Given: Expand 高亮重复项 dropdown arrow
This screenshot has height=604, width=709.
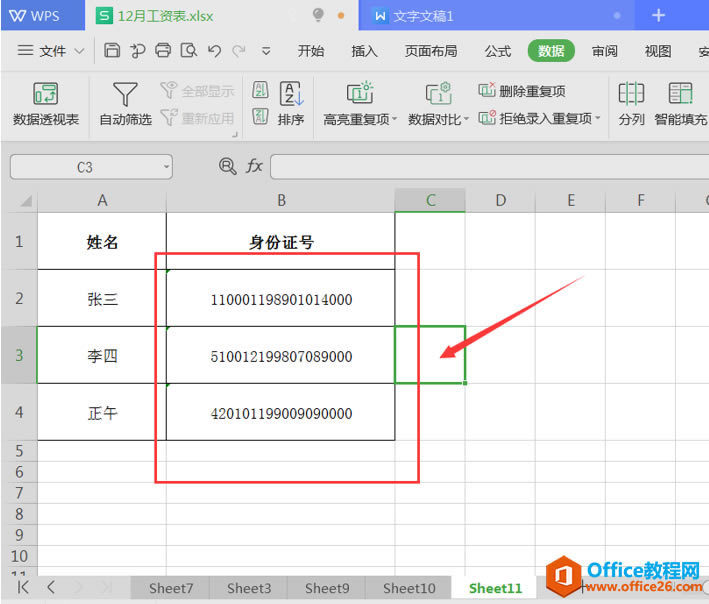Looking at the screenshot, I should pyautogui.click(x=394, y=119).
